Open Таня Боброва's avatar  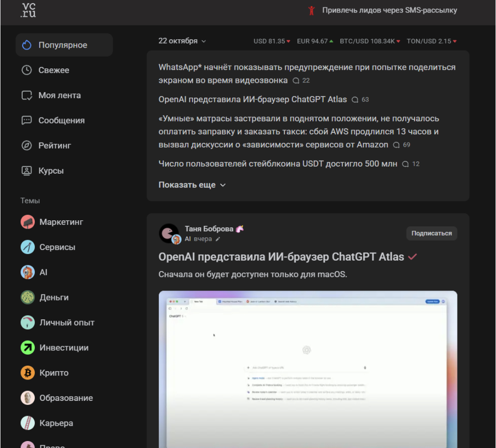169,234
